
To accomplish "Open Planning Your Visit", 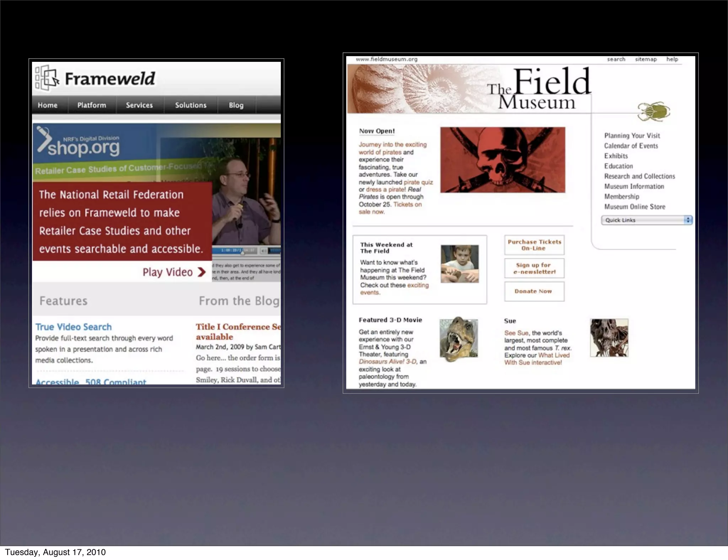I will pos(632,135).
